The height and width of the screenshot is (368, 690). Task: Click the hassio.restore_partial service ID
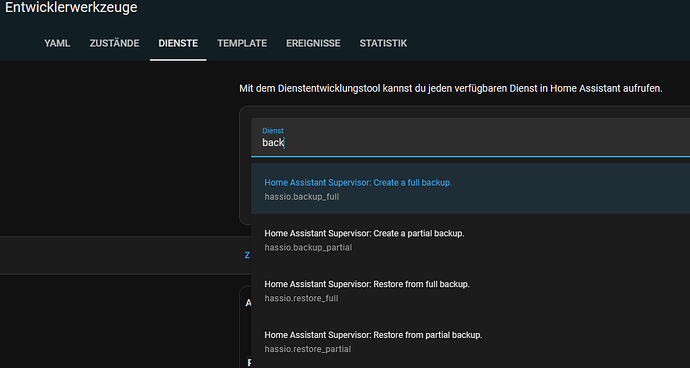[308, 349]
